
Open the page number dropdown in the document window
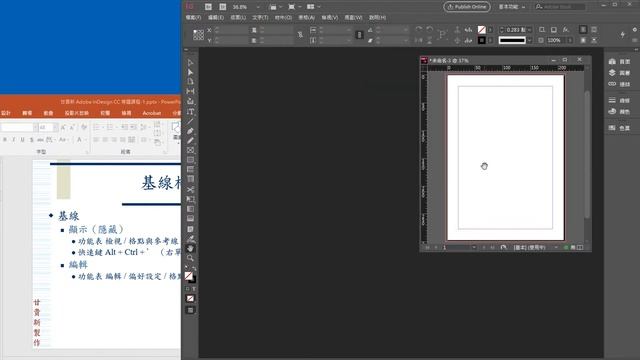tap(473, 247)
